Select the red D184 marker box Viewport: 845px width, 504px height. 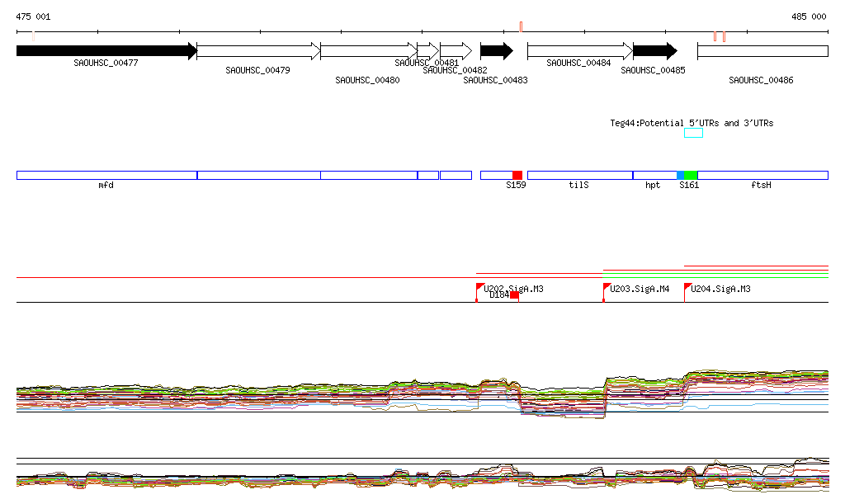514,295
